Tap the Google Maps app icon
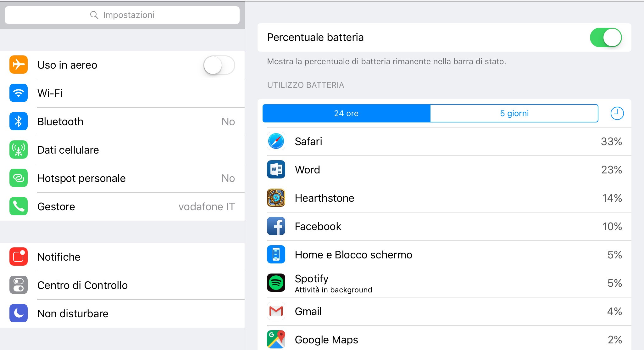 (276, 339)
